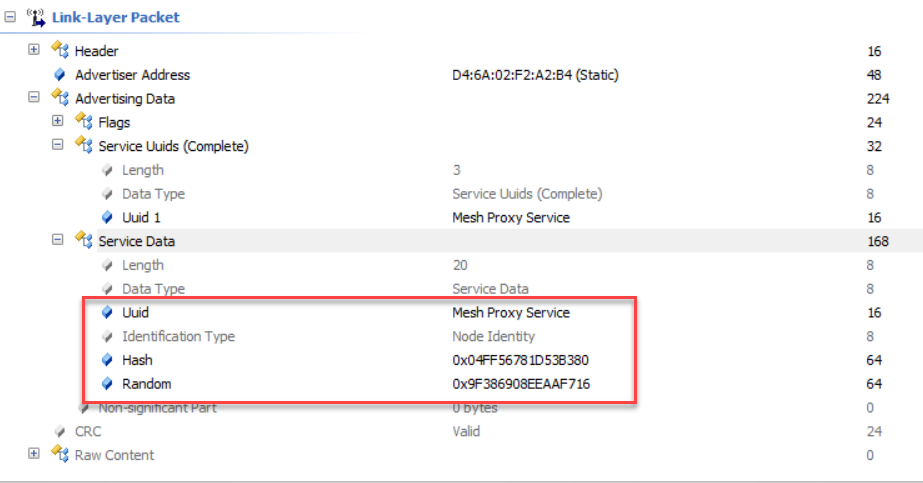The height and width of the screenshot is (483, 923).
Task: Collapse the Service Data node
Action: 58,241
